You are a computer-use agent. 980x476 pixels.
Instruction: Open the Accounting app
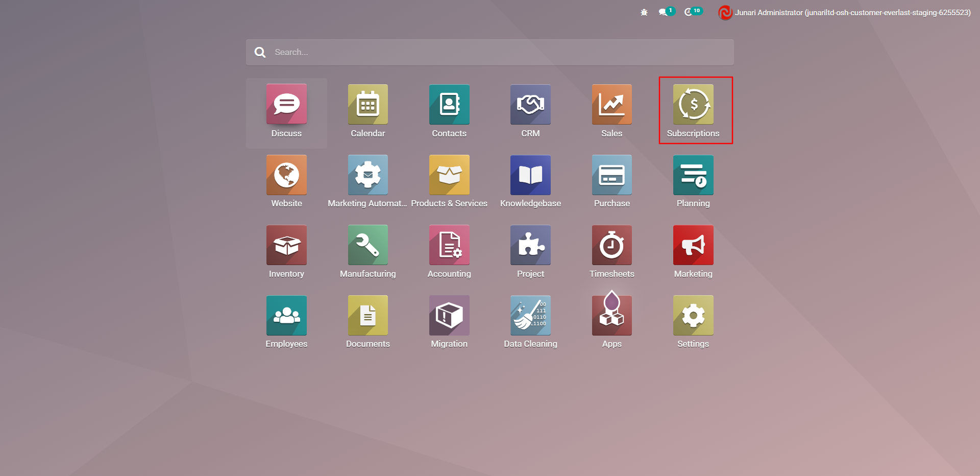coord(449,246)
